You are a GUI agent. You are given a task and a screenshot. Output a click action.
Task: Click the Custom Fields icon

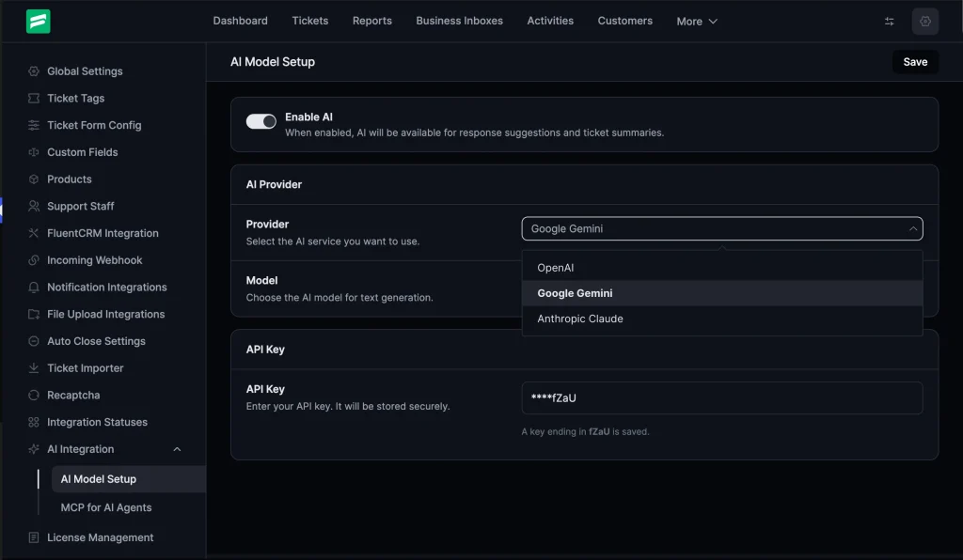[x=34, y=152]
